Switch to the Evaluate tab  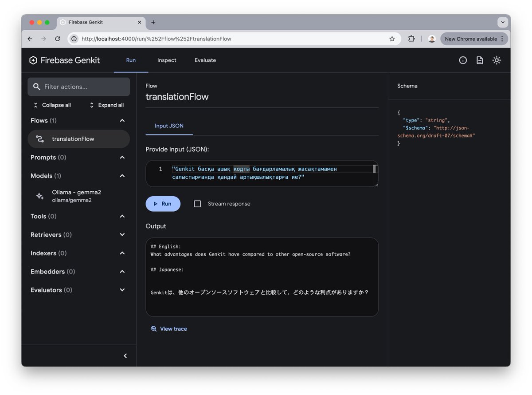[205, 60]
